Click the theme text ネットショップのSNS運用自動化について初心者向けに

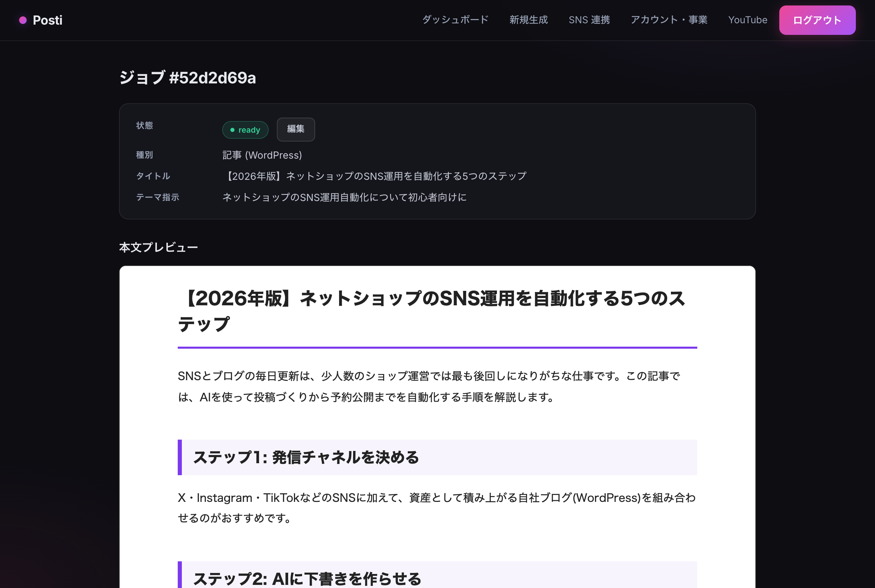click(x=345, y=197)
